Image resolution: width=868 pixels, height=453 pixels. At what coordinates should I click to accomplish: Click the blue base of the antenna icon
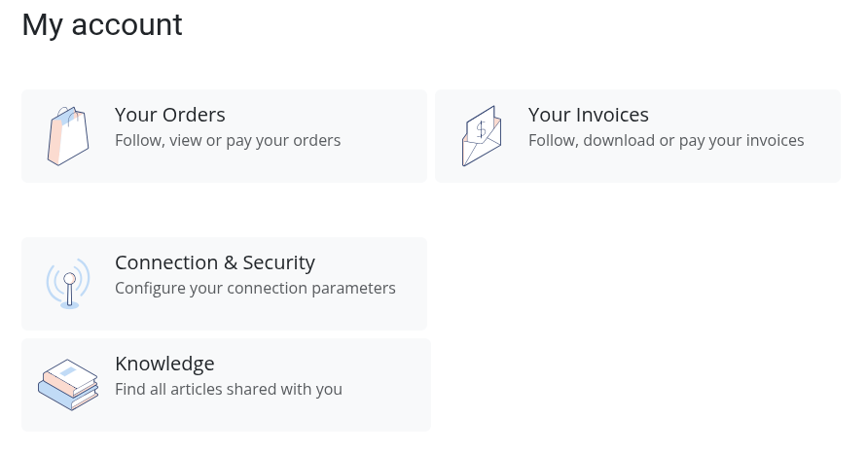coord(69,305)
